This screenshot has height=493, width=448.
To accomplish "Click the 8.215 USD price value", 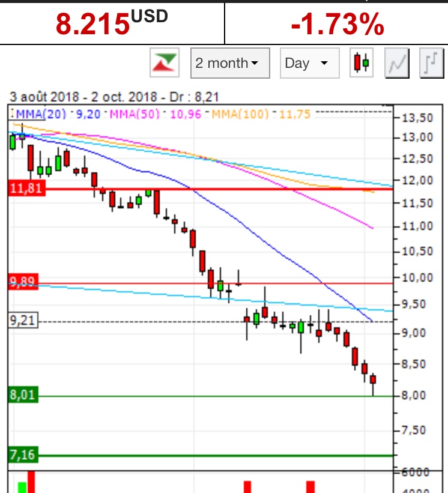I will point(112,23).
